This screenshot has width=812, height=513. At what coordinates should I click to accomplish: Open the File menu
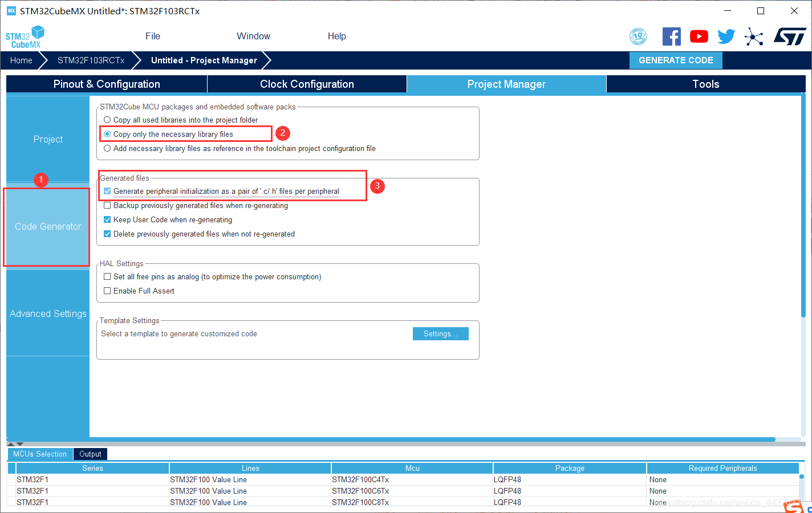point(153,36)
